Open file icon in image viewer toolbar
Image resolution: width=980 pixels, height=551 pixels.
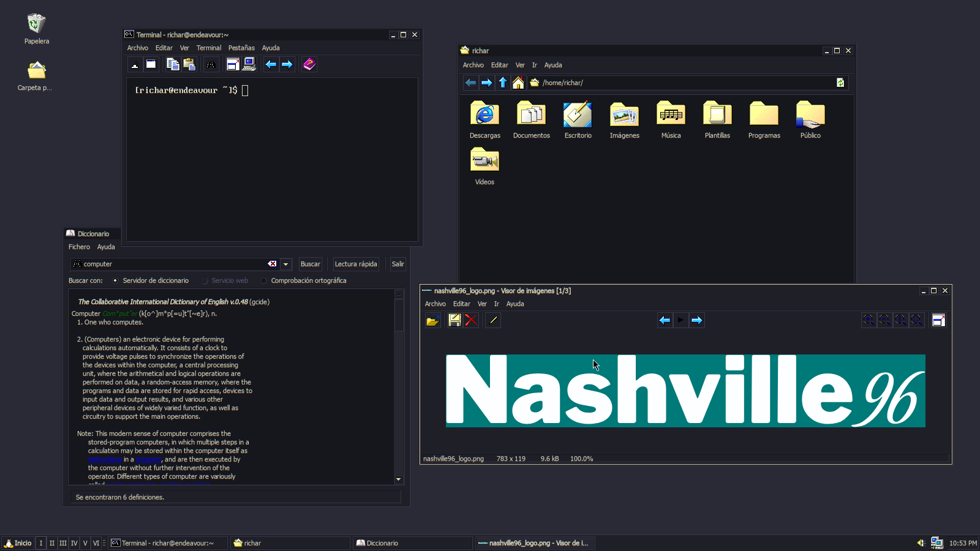click(x=432, y=320)
